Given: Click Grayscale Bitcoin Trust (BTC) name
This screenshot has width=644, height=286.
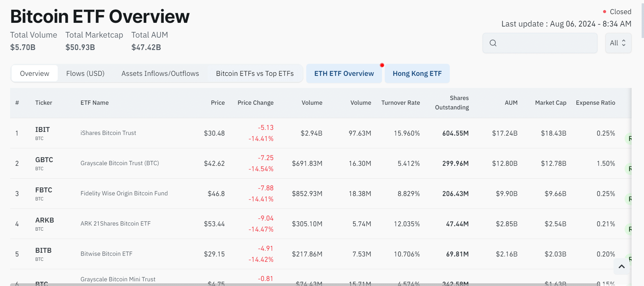Looking at the screenshot, I should point(119,163).
